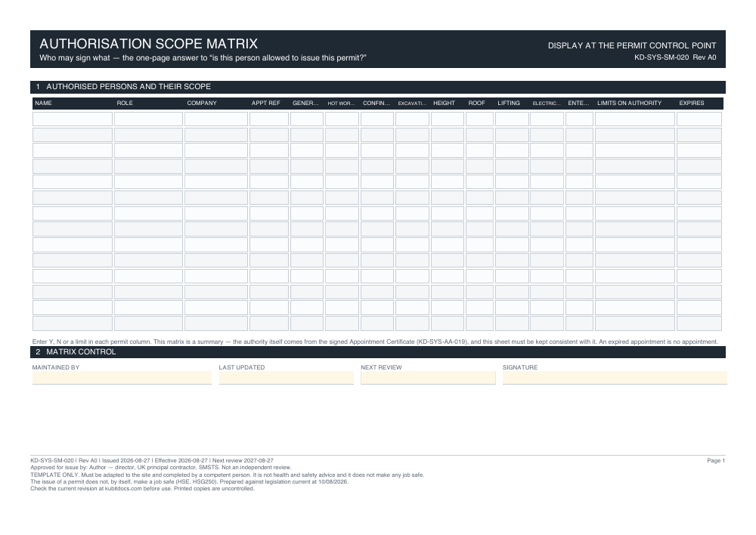Click the 'AUTHORISED PERSONS AND THEIR SCOPE' heading
The width and height of the screenshot is (756, 535).
point(129,87)
